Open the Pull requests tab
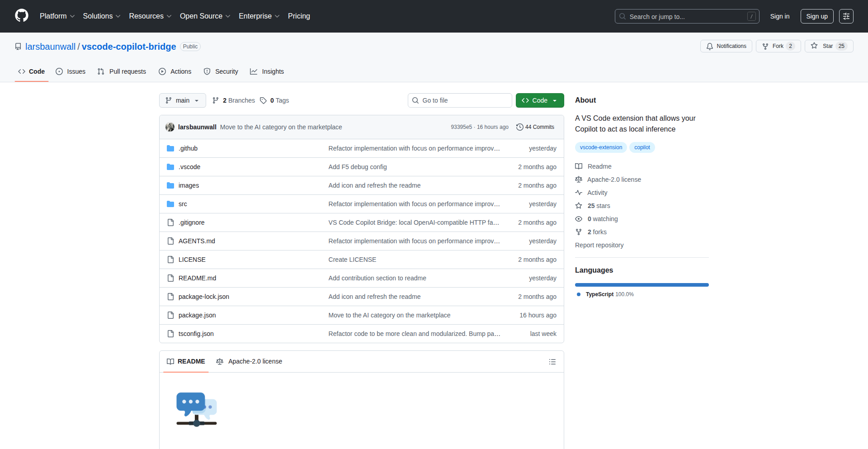The image size is (868, 449). tap(122, 71)
